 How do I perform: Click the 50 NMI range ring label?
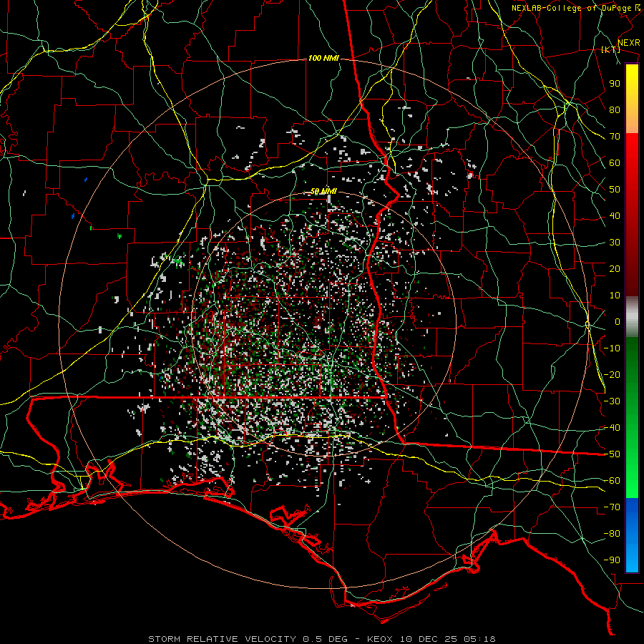coord(323,191)
